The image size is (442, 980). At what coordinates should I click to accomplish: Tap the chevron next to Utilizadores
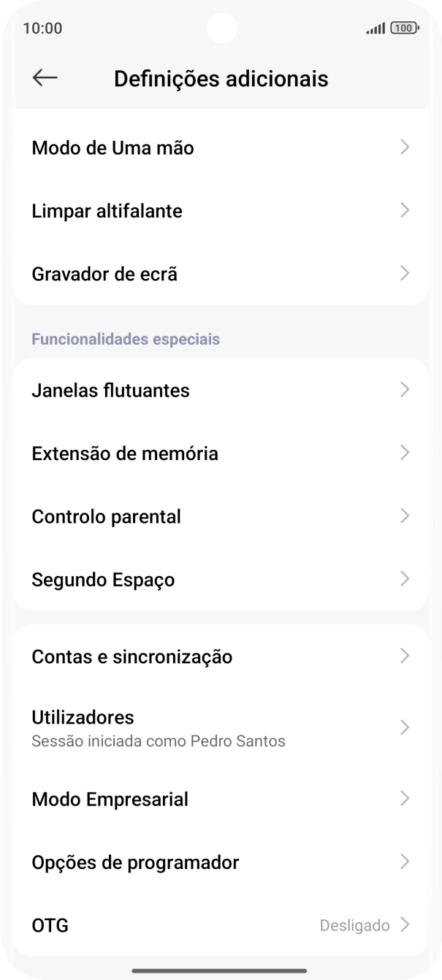(x=405, y=727)
